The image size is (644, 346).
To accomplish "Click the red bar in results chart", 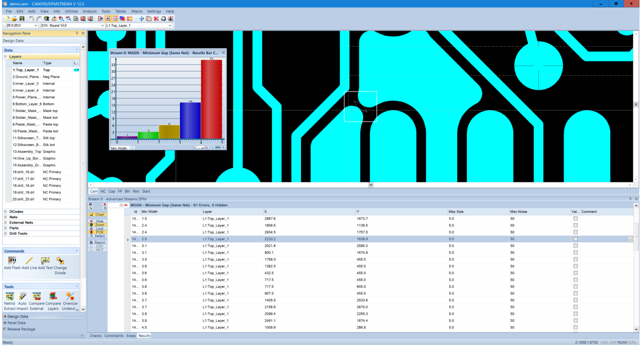I will click(211, 99).
